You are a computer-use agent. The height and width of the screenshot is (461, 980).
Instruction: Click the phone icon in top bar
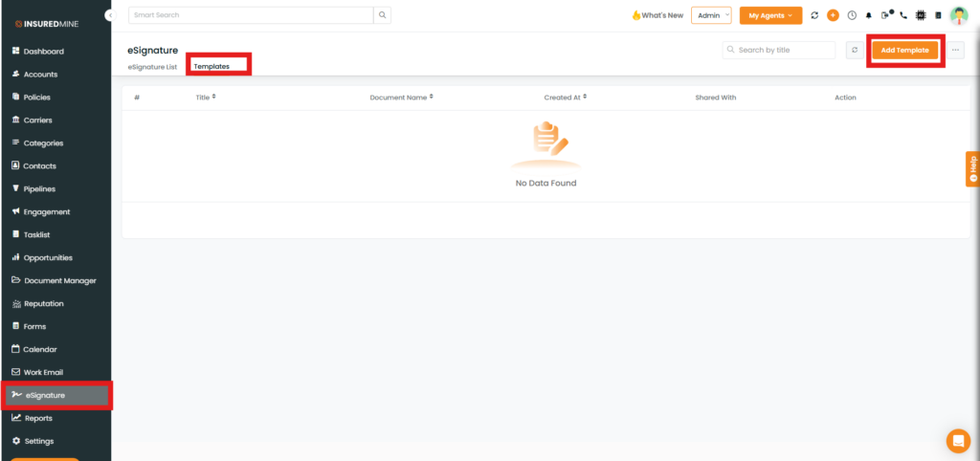click(902, 15)
